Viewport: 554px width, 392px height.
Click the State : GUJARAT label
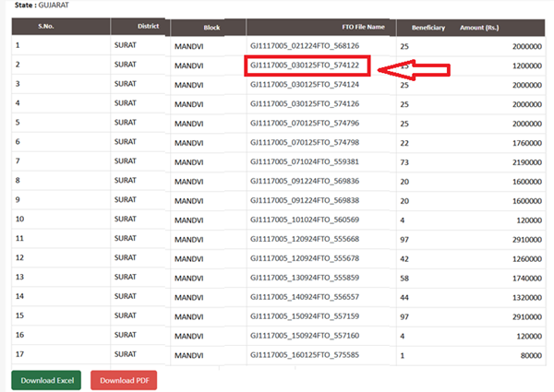(42, 5)
